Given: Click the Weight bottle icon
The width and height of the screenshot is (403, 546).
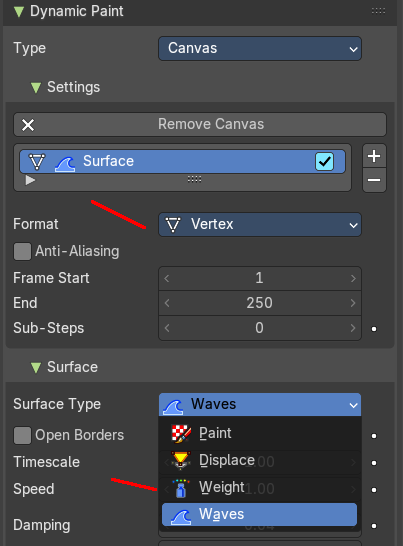Looking at the screenshot, I should [180, 488].
